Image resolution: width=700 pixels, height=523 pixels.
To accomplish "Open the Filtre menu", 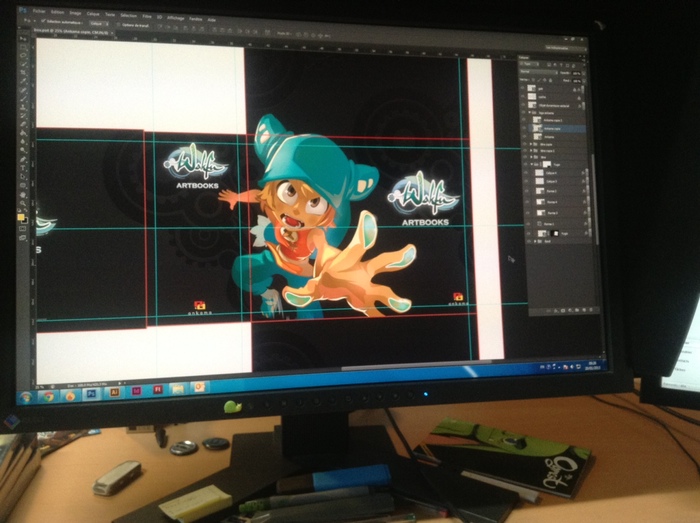I will [x=147, y=17].
